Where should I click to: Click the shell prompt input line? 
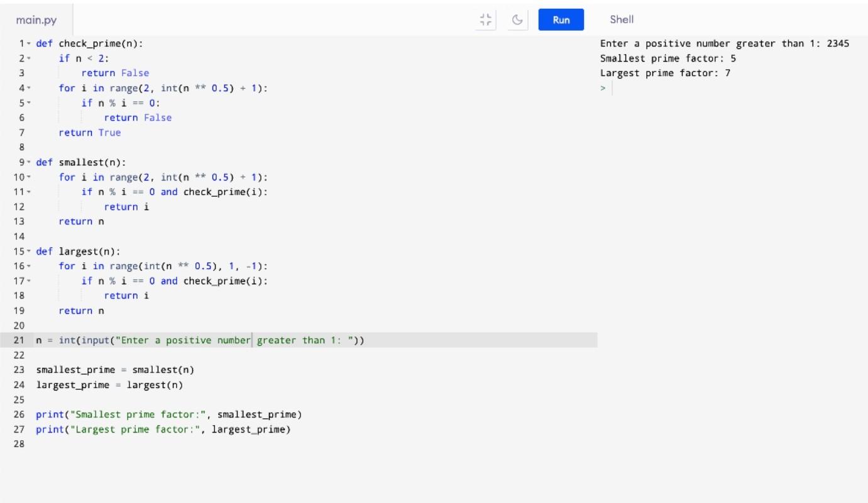click(x=732, y=89)
